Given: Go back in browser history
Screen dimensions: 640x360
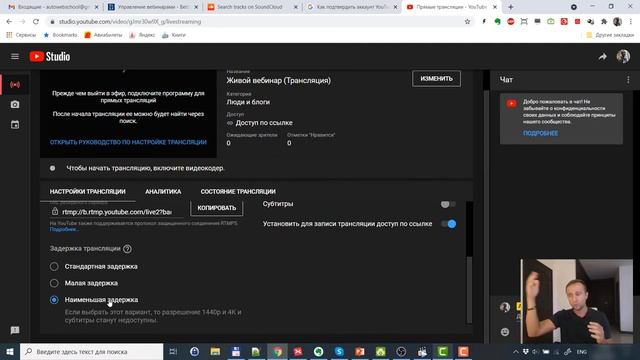Looking at the screenshot, I should [9, 22].
